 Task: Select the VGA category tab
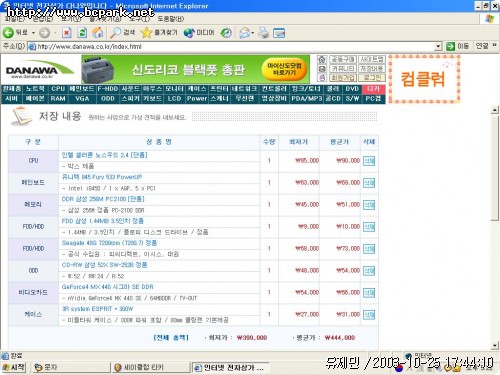coord(82,99)
